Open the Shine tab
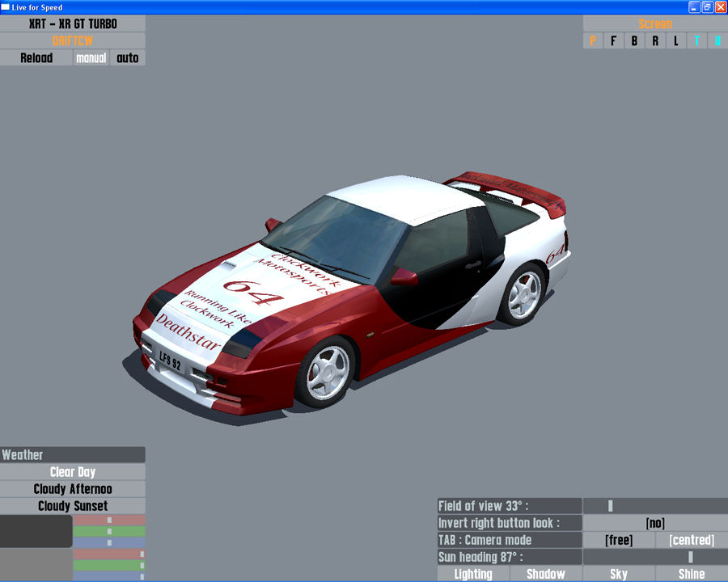The image size is (728, 582). tap(692, 574)
